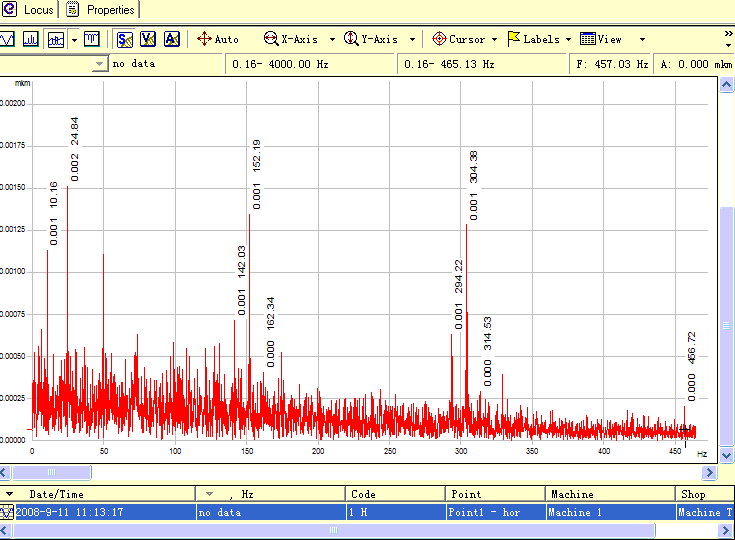Screen dimensions: 735x540
Task: Toggle the V velocity units button
Action: (148, 39)
